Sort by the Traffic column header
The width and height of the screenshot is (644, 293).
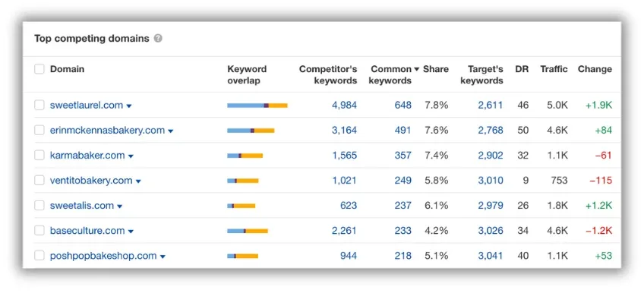coord(554,69)
